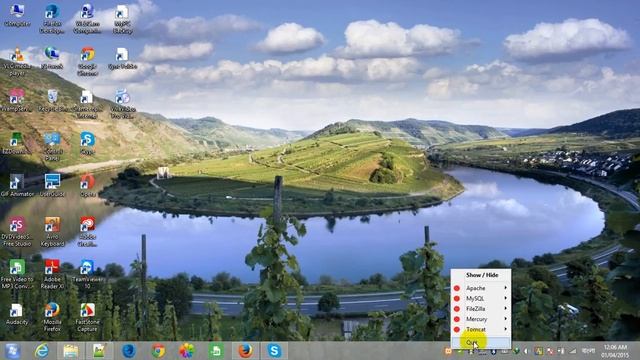Screen dimensions: 640x360
Task: Select Free Video to MP3 Converter shortcut
Action: pos(17,274)
